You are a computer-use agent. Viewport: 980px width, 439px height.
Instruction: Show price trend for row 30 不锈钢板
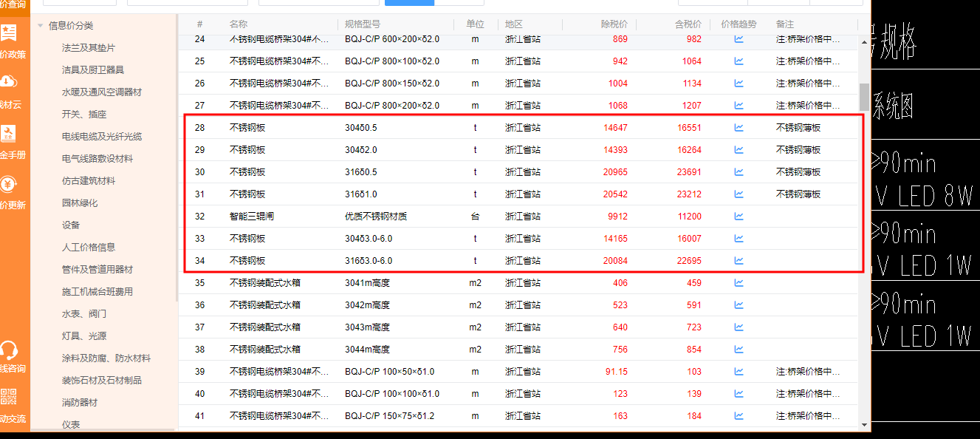tap(739, 172)
